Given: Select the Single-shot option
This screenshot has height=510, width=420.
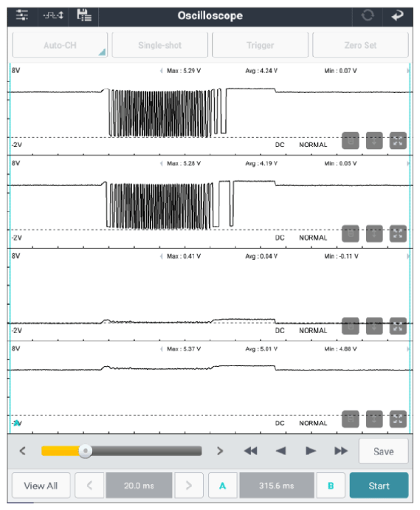Looking at the screenshot, I should click(x=159, y=45).
